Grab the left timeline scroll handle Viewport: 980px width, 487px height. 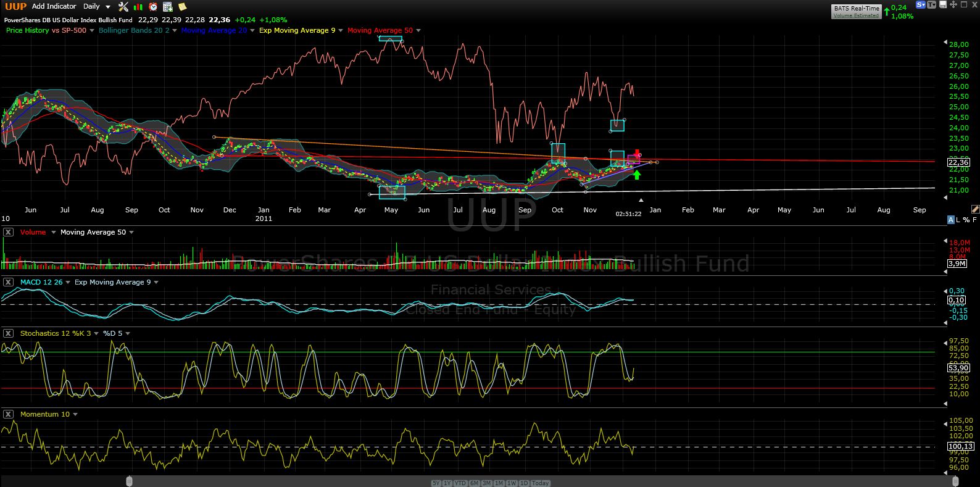click(129, 481)
